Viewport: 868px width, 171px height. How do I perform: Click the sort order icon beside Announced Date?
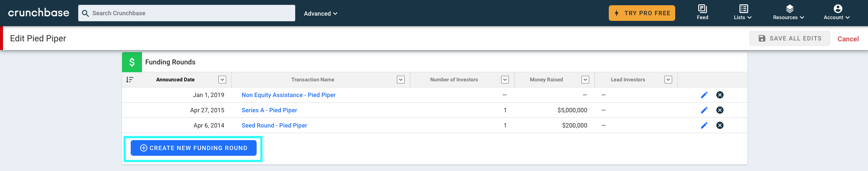[130, 80]
